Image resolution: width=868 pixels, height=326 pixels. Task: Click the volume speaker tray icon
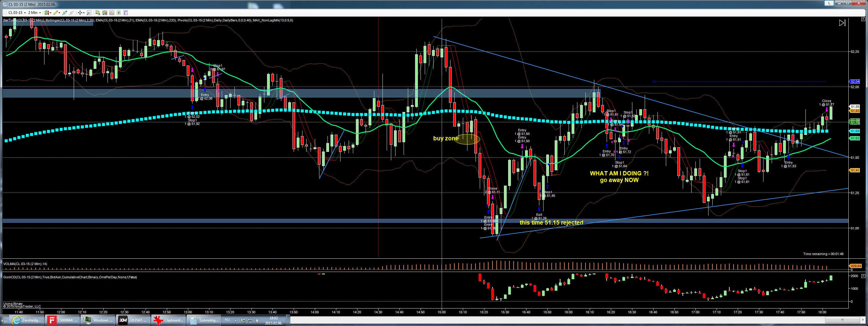pyautogui.click(x=257, y=320)
